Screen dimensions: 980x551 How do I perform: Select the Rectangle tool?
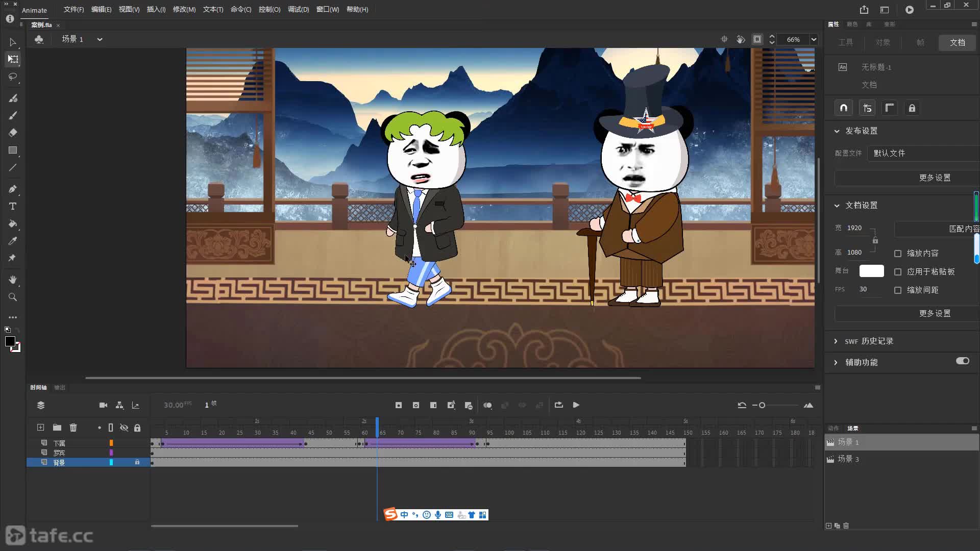click(x=13, y=150)
